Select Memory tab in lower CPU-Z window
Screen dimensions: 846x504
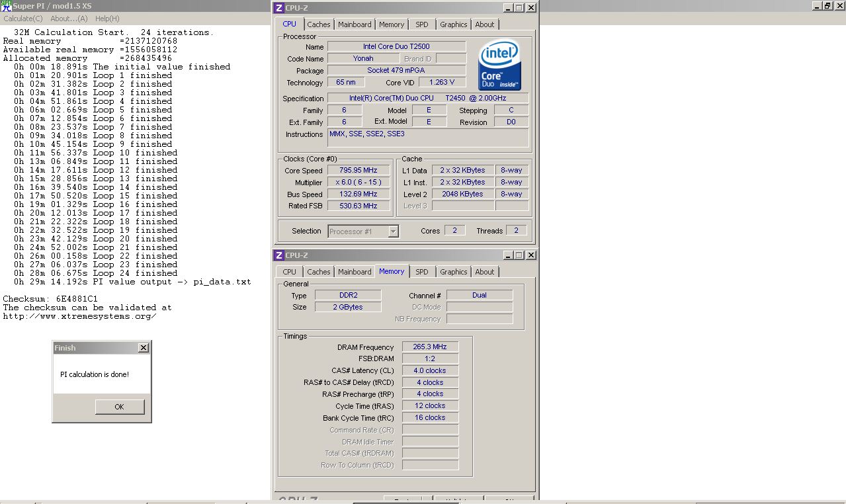point(392,271)
